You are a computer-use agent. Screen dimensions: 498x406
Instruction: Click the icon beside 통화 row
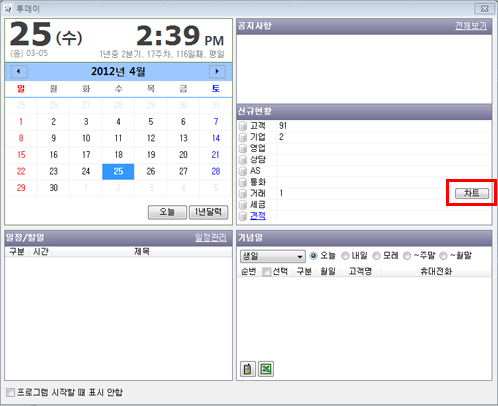pos(243,182)
